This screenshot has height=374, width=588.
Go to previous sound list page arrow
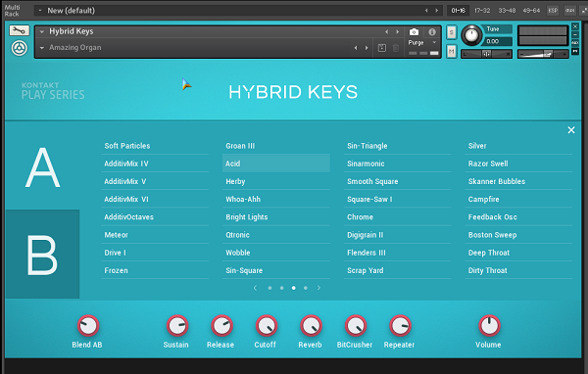(255, 288)
